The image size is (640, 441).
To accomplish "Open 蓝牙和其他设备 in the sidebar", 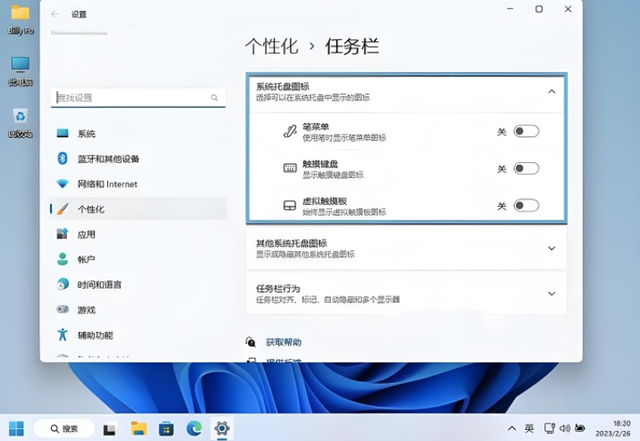I will coord(108,159).
